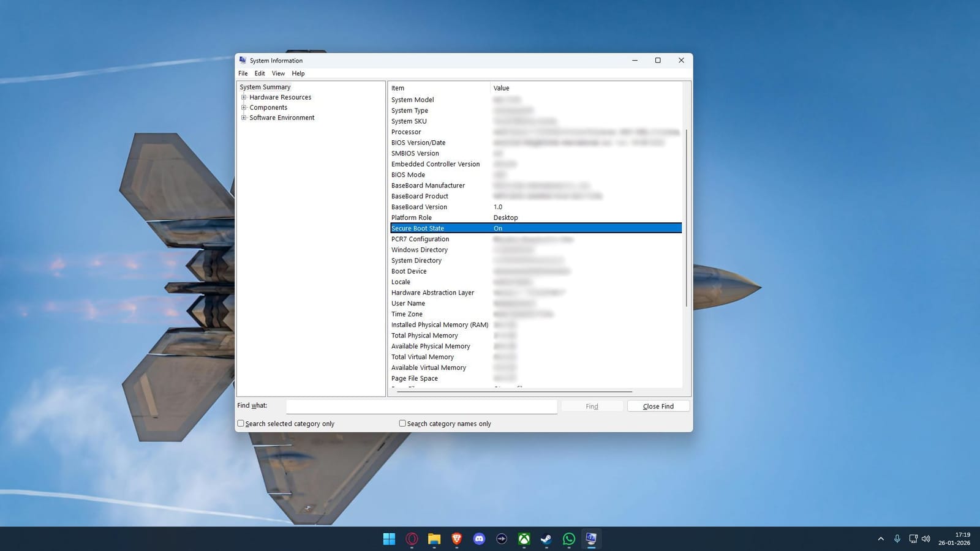Open the File menu
This screenshot has height=551, width=980.
pyautogui.click(x=243, y=73)
